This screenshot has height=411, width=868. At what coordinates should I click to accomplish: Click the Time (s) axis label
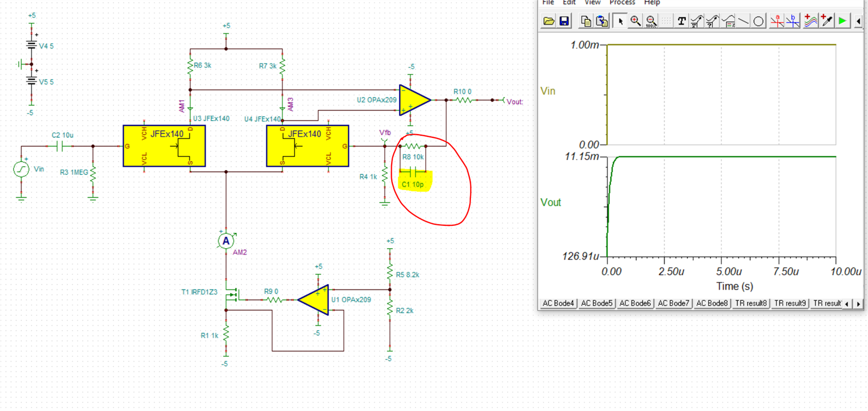735,286
